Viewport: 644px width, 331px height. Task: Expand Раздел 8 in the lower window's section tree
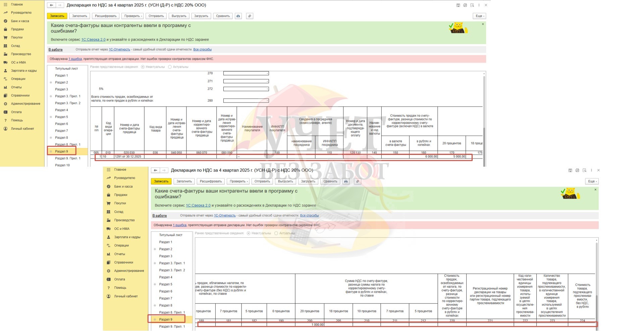pyautogui.click(x=155, y=306)
